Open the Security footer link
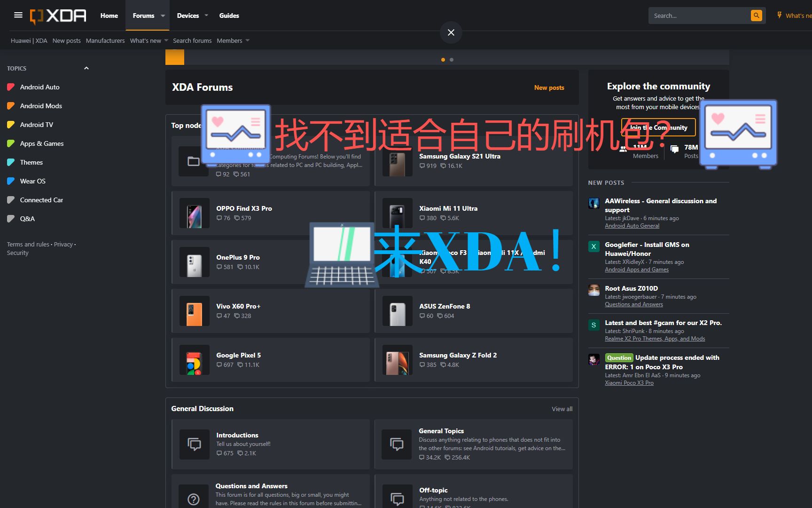Image resolution: width=812 pixels, height=508 pixels. pos(18,253)
